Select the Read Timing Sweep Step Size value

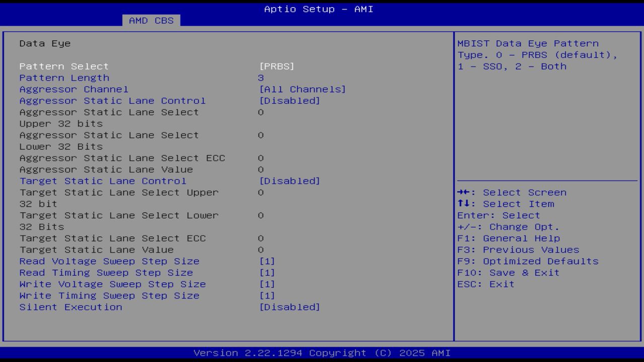pyautogui.click(x=269, y=273)
